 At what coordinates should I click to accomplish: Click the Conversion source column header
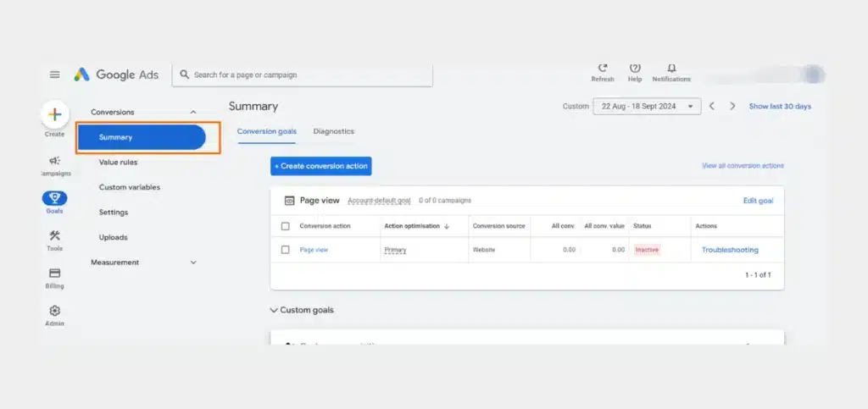point(498,226)
